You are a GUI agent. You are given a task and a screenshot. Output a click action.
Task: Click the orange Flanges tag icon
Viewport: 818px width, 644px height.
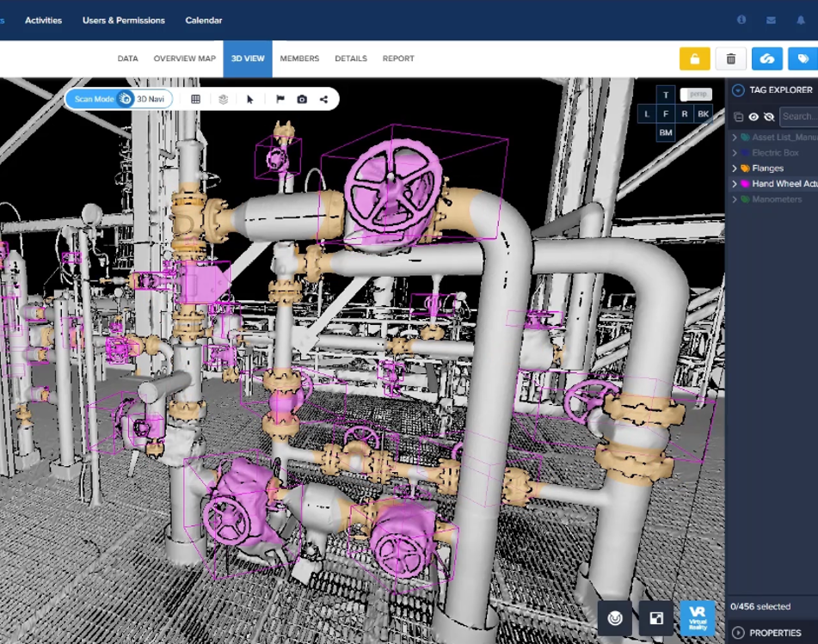[x=746, y=169]
